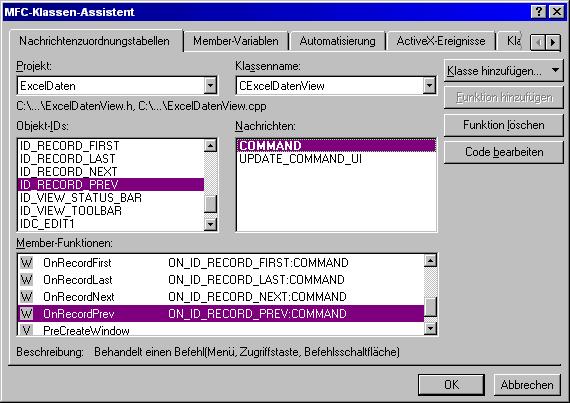Open the Klassenname dropdown arrow
Screen dimensions: 570x403
click(429, 86)
